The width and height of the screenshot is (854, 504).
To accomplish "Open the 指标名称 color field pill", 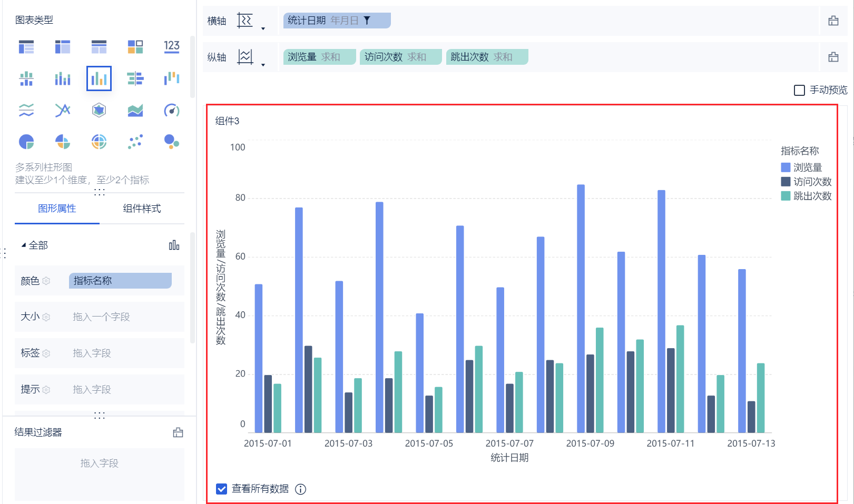I will click(120, 281).
